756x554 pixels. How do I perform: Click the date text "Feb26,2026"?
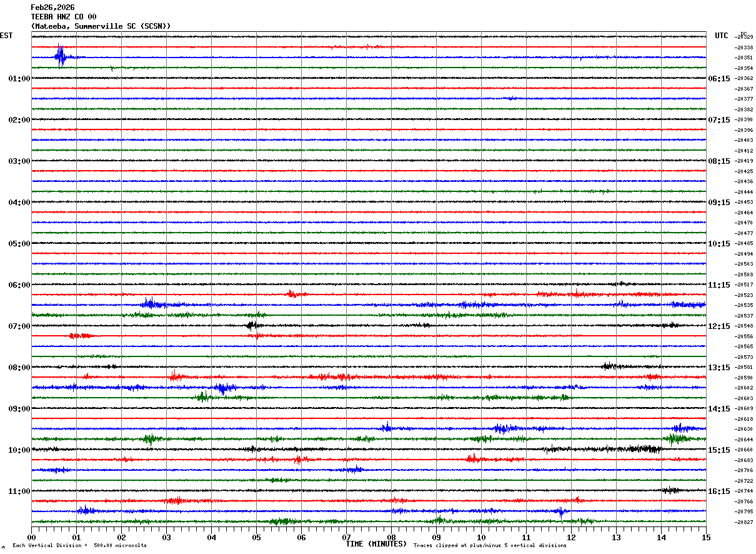(52, 8)
